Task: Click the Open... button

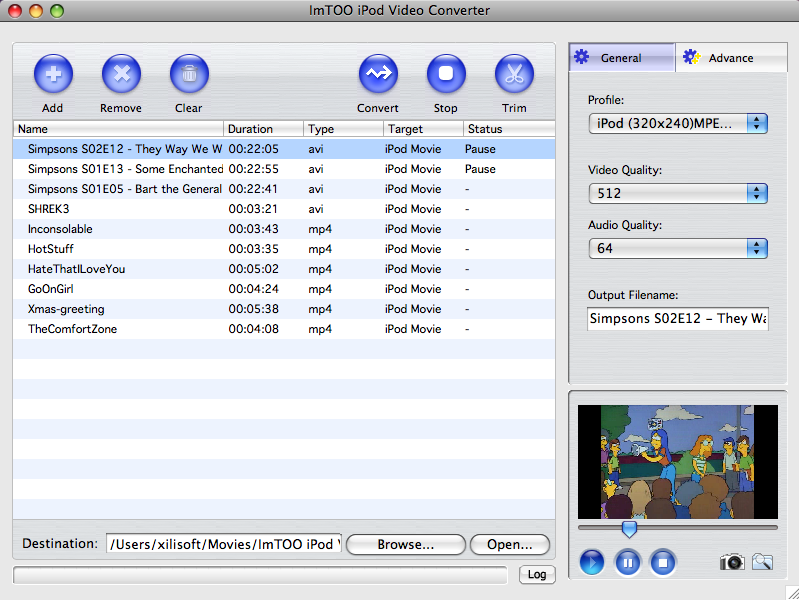Action: point(510,544)
